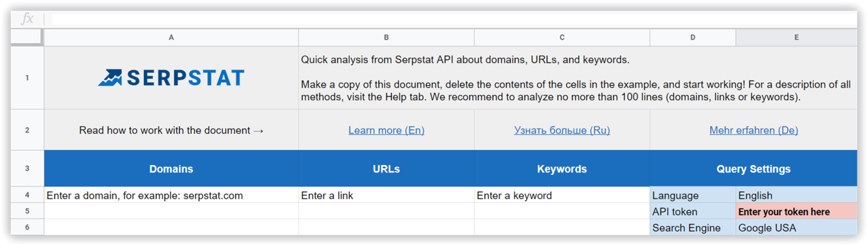Image resolution: width=868 pixels, height=246 pixels.
Task: Select column A header
Action: pos(171,37)
